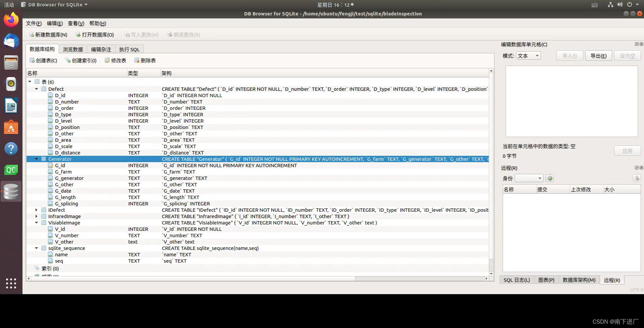Select the 索引 (0) tree row
Image resolution: width=644 pixels, height=328 pixels.
258,268
